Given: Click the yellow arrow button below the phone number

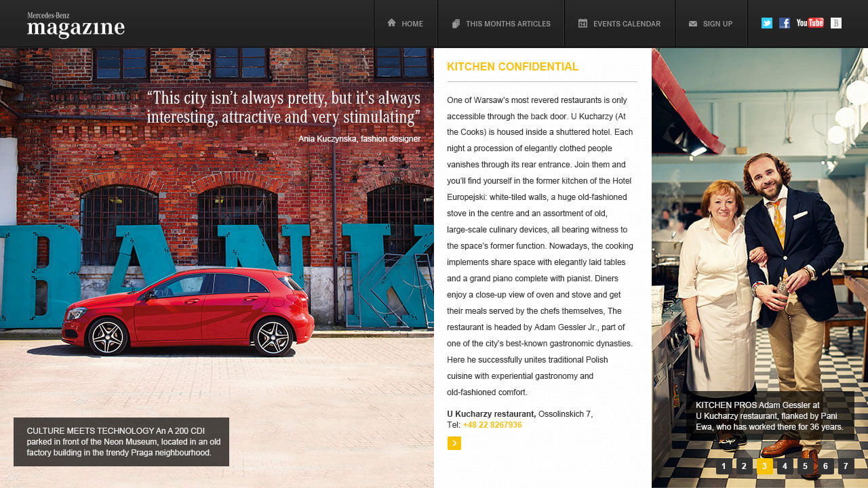Looking at the screenshot, I should click(454, 443).
